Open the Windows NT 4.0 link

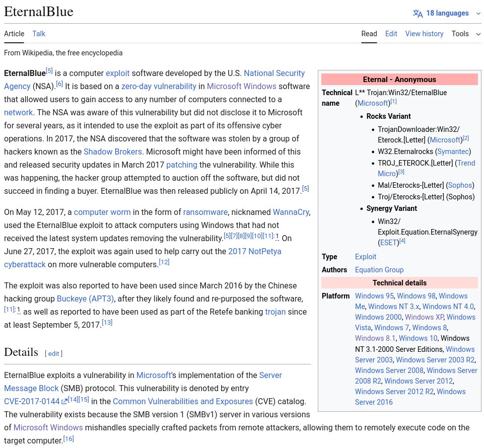pos(448,307)
